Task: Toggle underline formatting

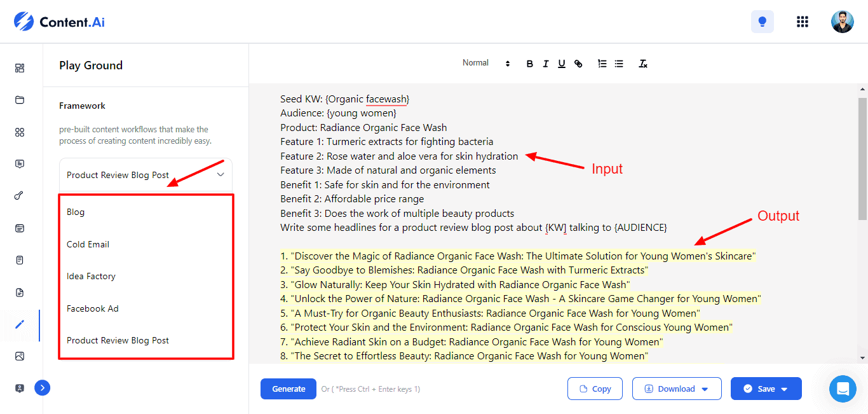Action: (562, 64)
